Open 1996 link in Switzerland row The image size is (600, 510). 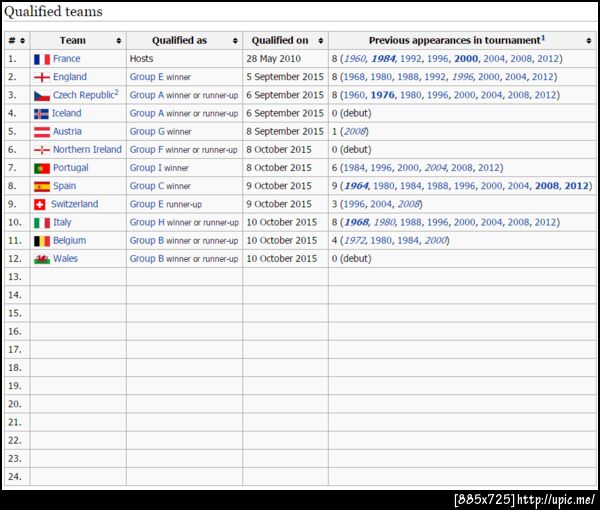tap(354, 204)
